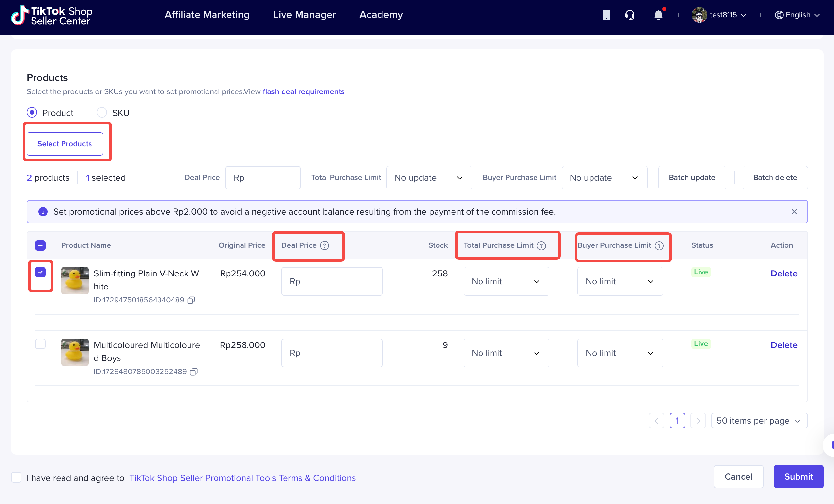Open the 50 items per page dropdown
This screenshot has height=504, width=834.
[759, 421]
